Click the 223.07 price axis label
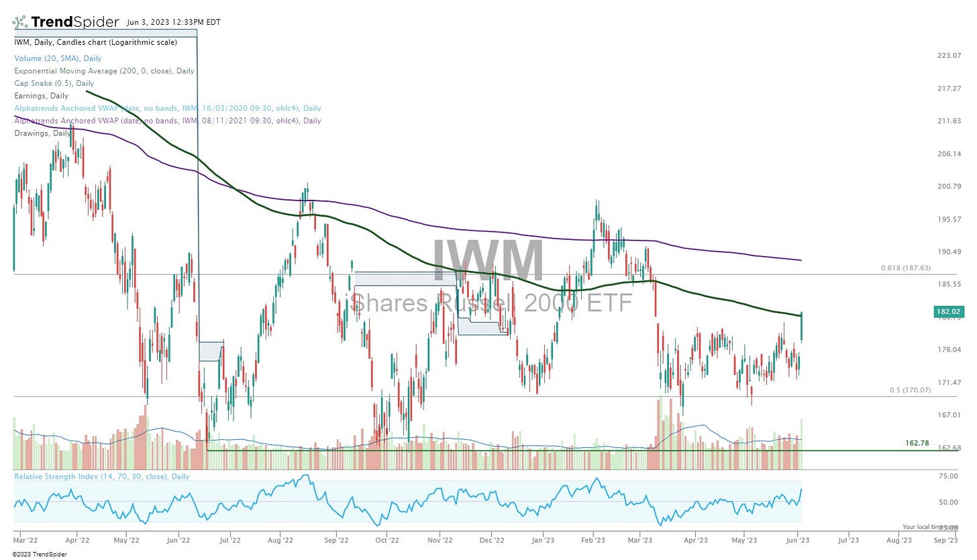 point(949,56)
